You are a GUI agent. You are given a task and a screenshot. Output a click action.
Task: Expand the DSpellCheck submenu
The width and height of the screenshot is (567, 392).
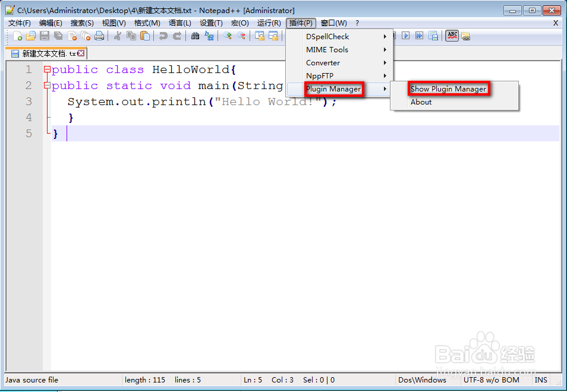[x=339, y=36]
